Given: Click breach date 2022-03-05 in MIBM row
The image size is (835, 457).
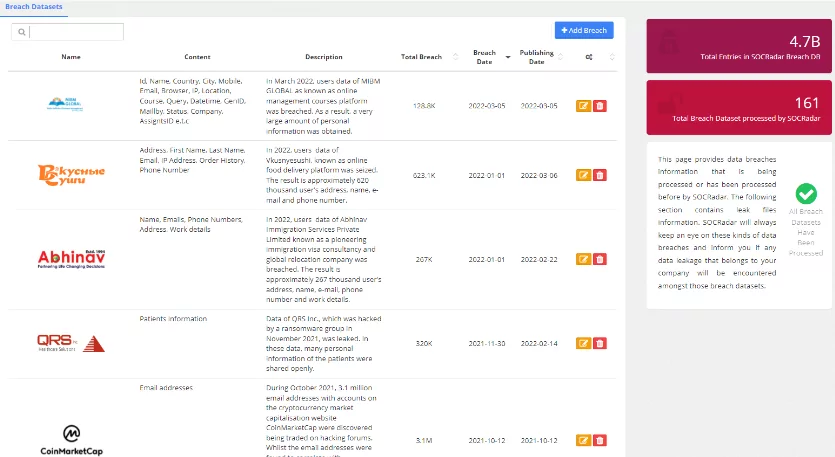Looking at the screenshot, I should tap(487, 106).
